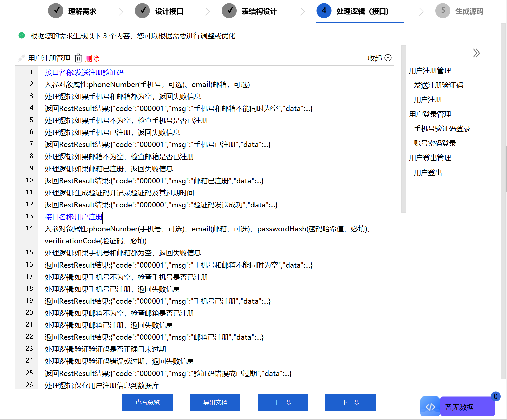The height and width of the screenshot is (420, 507).
Task: Click the checkmark icon on 理解需求 step
Action: [56, 11]
